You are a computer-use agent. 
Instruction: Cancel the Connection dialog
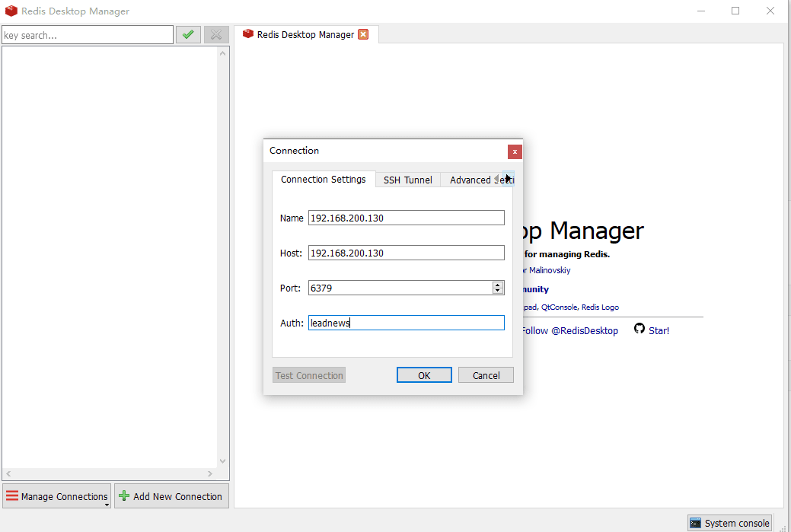click(486, 375)
